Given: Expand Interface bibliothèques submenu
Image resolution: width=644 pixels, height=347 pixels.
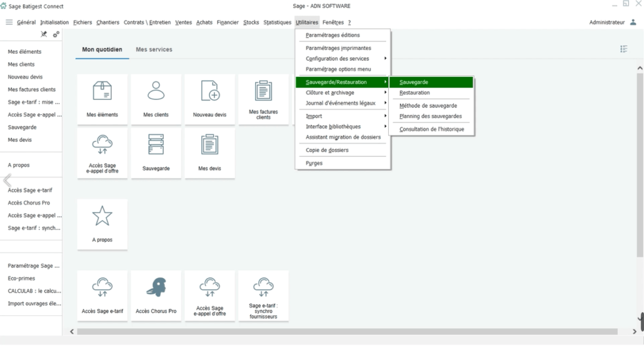Looking at the screenshot, I should pos(343,126).
